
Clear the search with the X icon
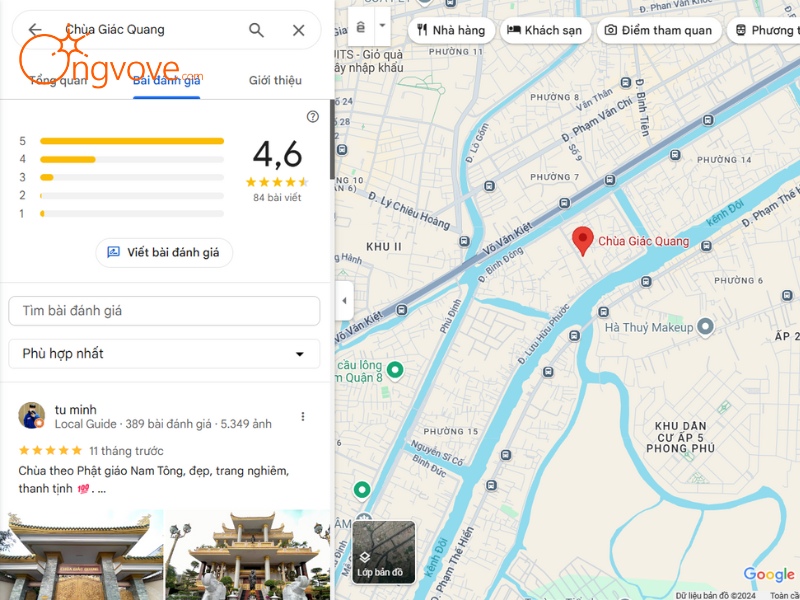coord(298,30)
